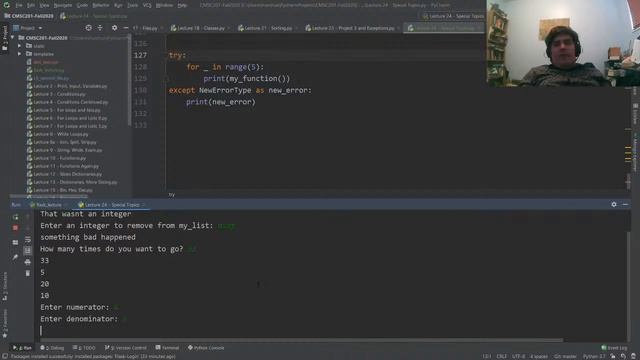
Task: Expand the templates folder
Action: pos(19,54)
